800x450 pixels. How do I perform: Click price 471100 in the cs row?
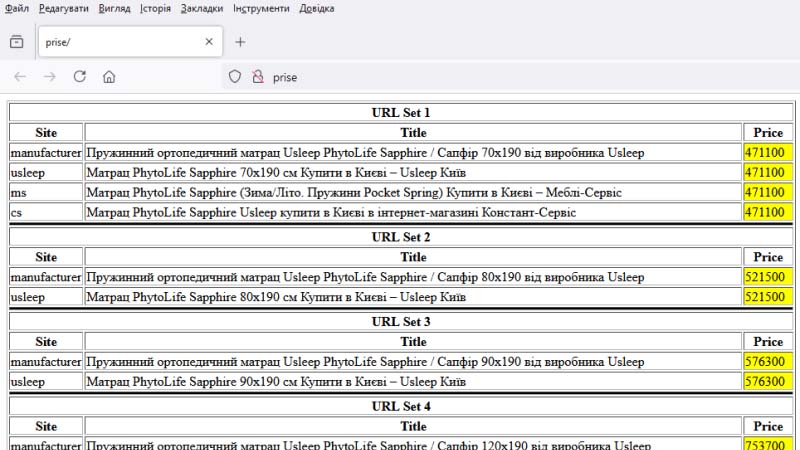coord(768,212)
